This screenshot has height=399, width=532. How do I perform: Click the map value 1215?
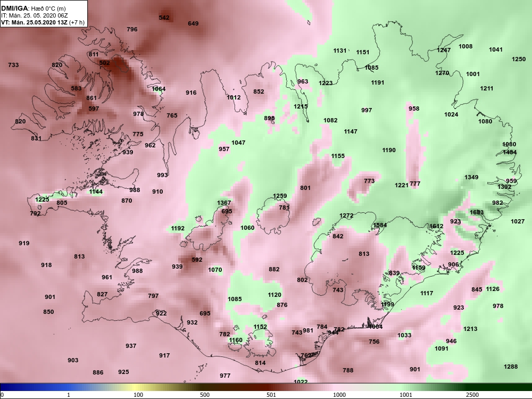(301, 106)
